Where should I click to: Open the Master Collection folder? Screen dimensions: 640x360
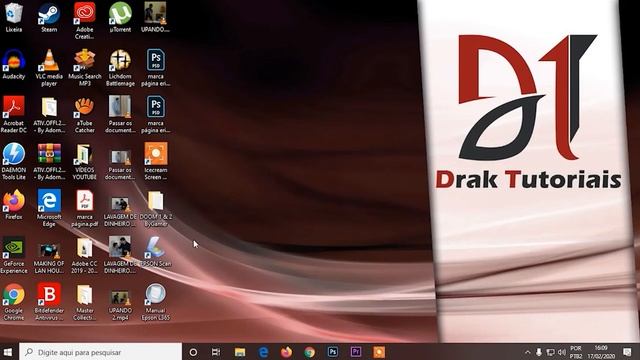84,302
